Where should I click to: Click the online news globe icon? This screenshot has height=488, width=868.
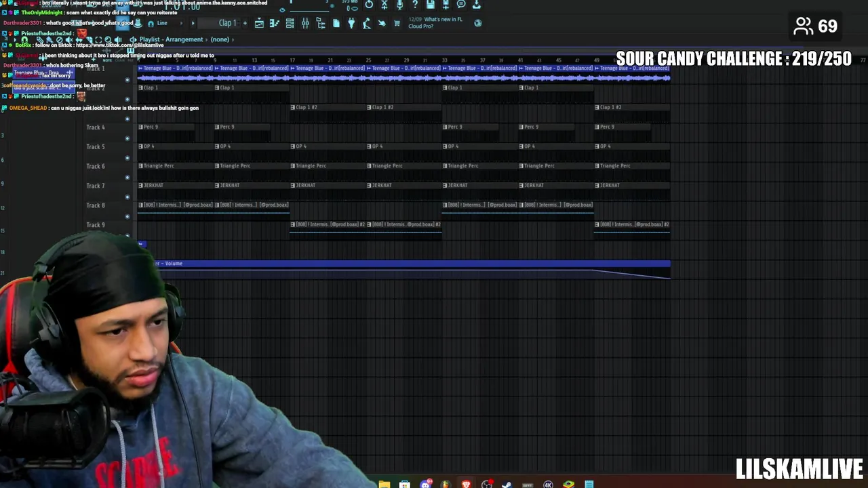pyautogui.click(x=478, y=23)
